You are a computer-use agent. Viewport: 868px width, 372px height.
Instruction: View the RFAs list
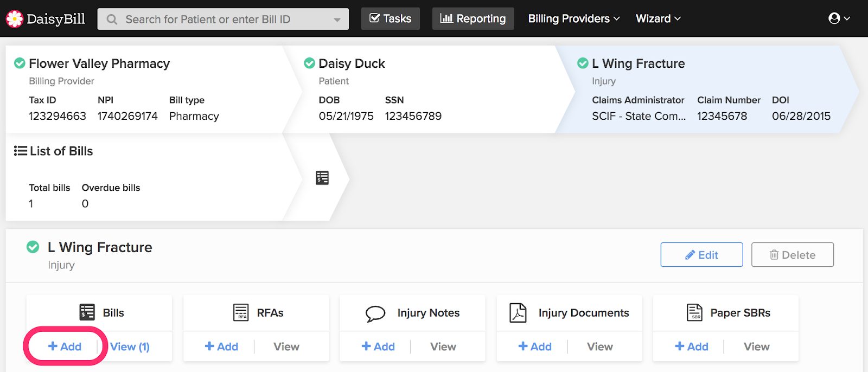[286, 347]
